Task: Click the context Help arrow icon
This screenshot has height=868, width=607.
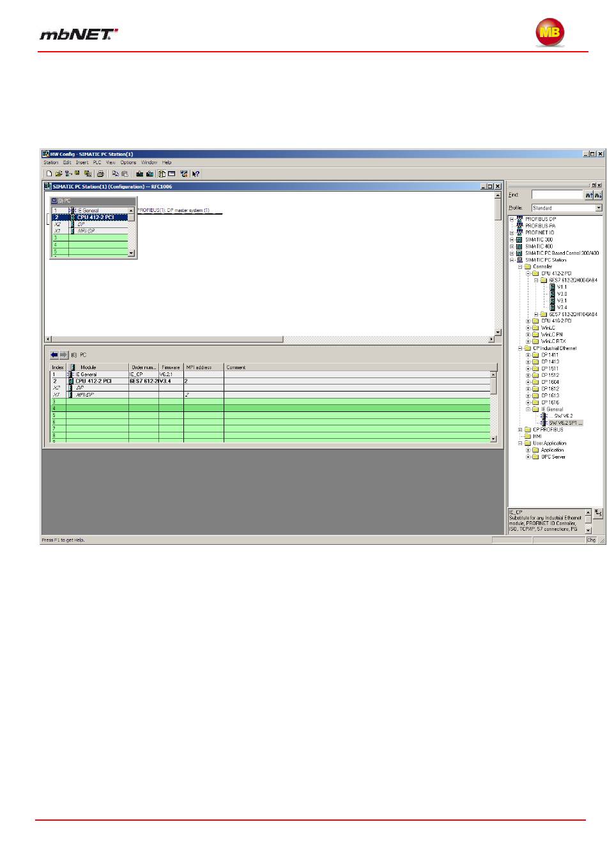Action: pos(196,173)
